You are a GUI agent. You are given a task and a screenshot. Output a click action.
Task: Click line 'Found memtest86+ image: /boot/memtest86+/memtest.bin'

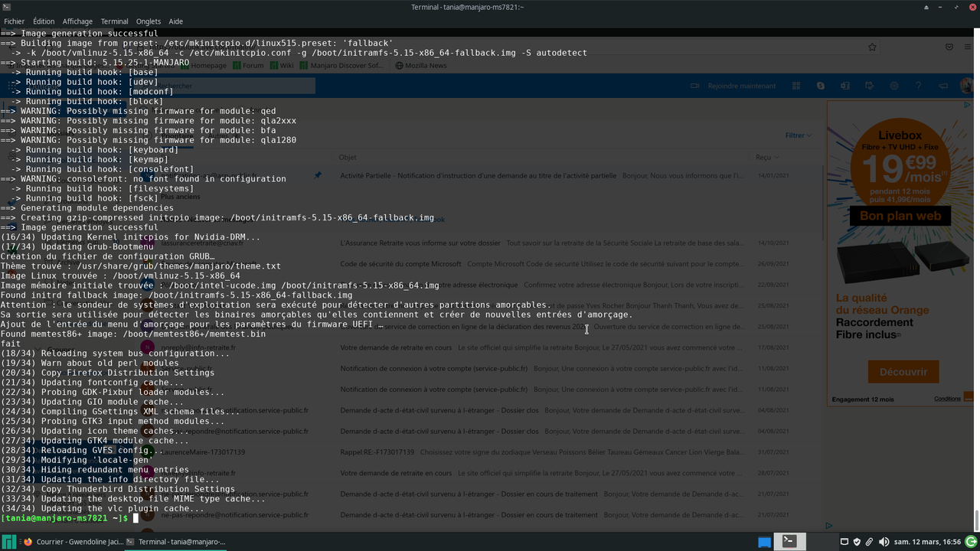coord(133,334)
